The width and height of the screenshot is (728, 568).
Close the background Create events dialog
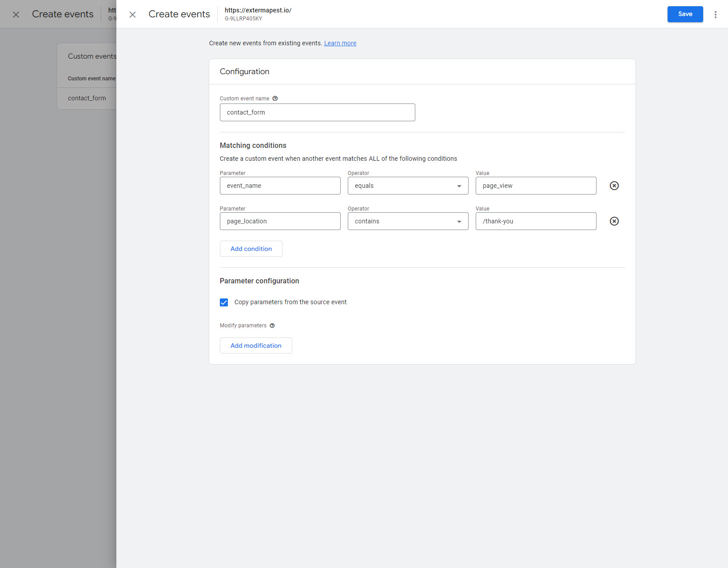tap(16, 15)
